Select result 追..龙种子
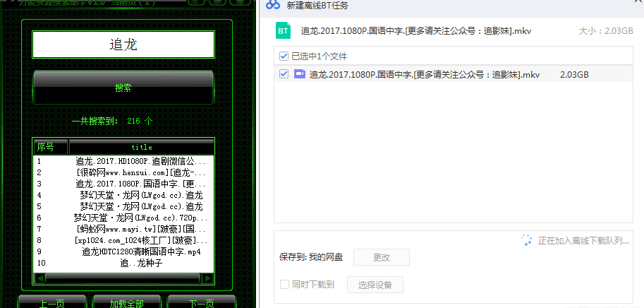This screenshot has width=644, height=308. 123,263
